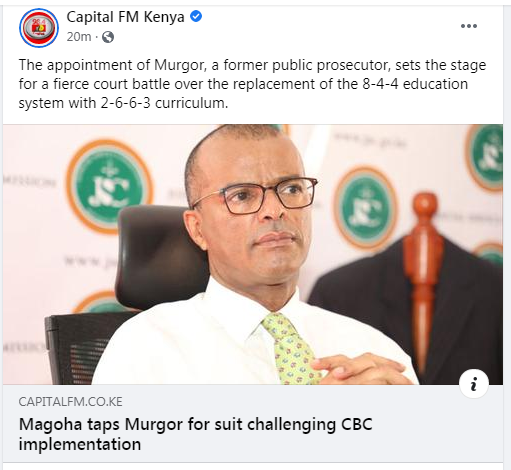511x470 pixels.
Task: Click the CAPITALFM.CO.KE source domain
Action: click(70, 402)
